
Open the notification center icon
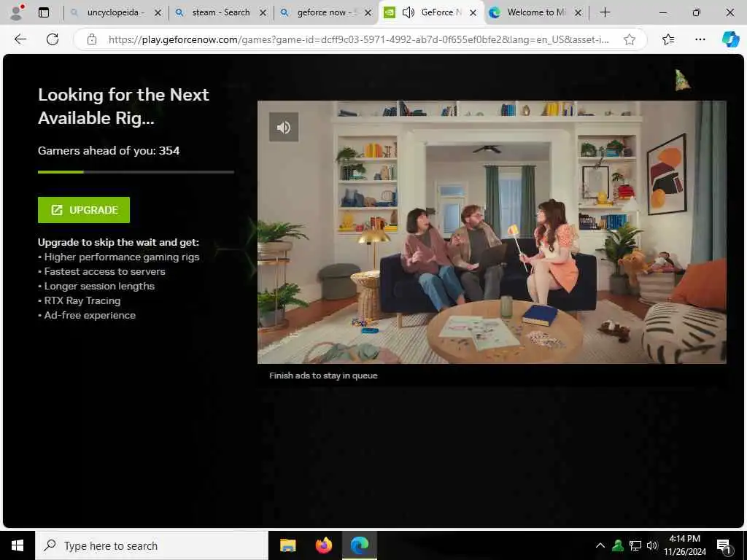point(724,545)
